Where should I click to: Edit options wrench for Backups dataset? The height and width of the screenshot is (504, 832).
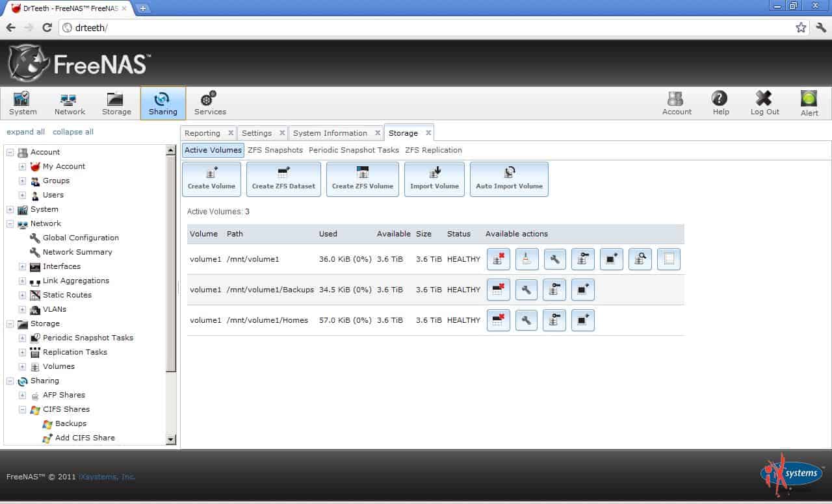[526, 290]
